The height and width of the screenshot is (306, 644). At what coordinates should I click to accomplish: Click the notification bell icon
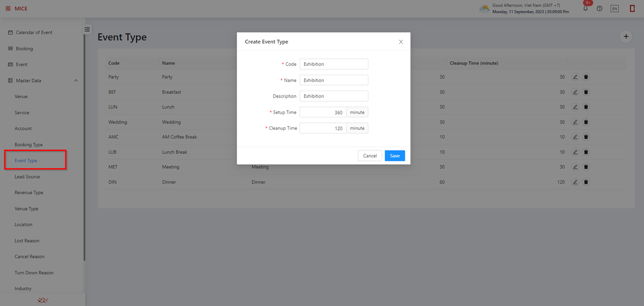[x=586, y=9]
